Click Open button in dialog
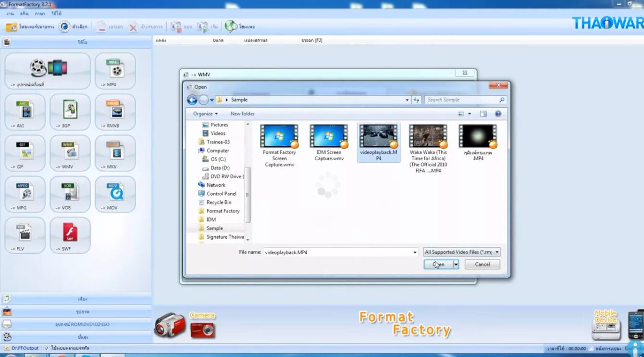The height and width of the screenshot is (357, 644). coord(438,264)
